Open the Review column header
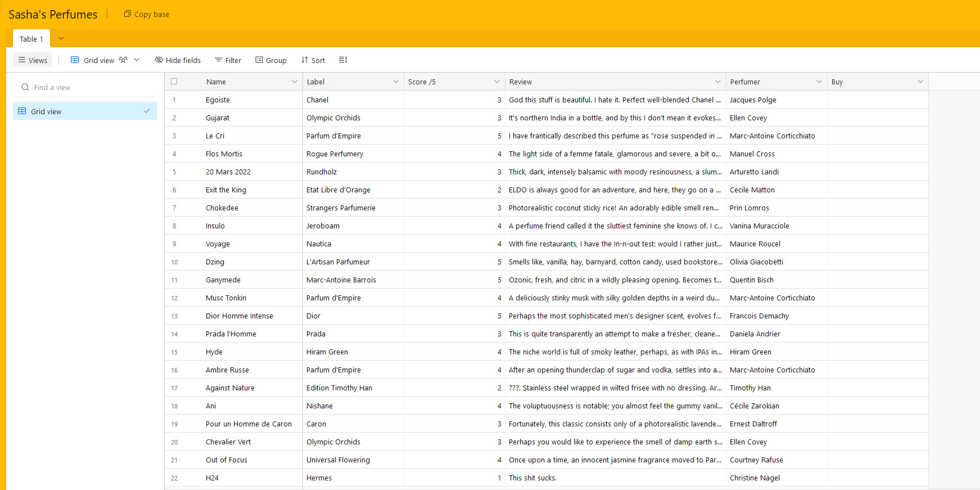The image size is (980, 490). click(x=610, y=82)
